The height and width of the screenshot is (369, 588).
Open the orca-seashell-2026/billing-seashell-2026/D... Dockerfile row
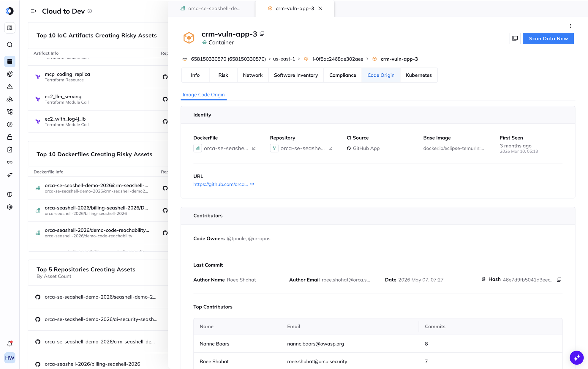click(98, 211)
